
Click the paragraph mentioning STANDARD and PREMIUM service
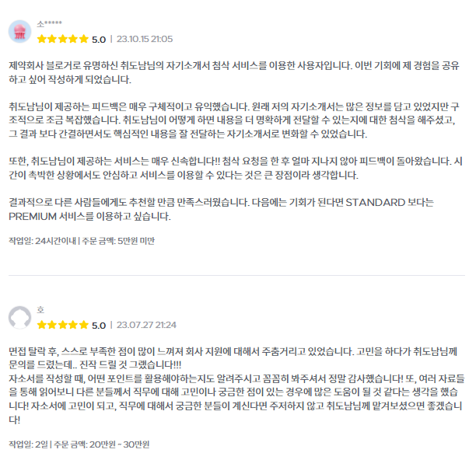tap(221, 209)
